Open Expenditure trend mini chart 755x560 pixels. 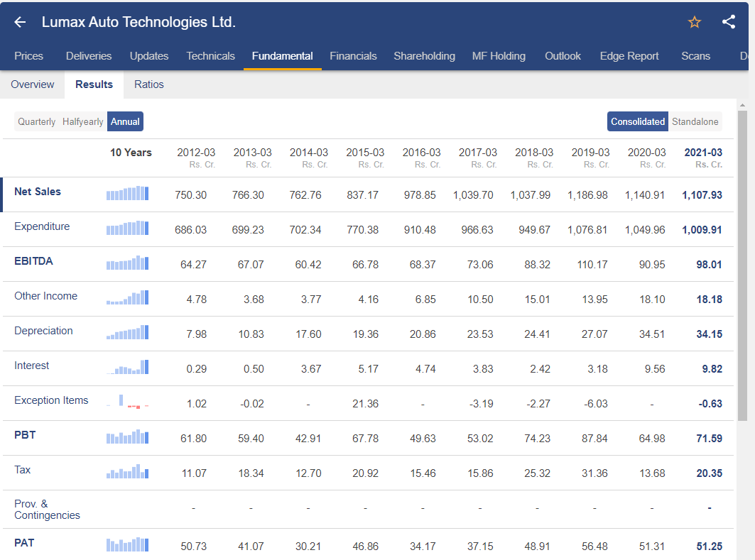click(128, 228)
